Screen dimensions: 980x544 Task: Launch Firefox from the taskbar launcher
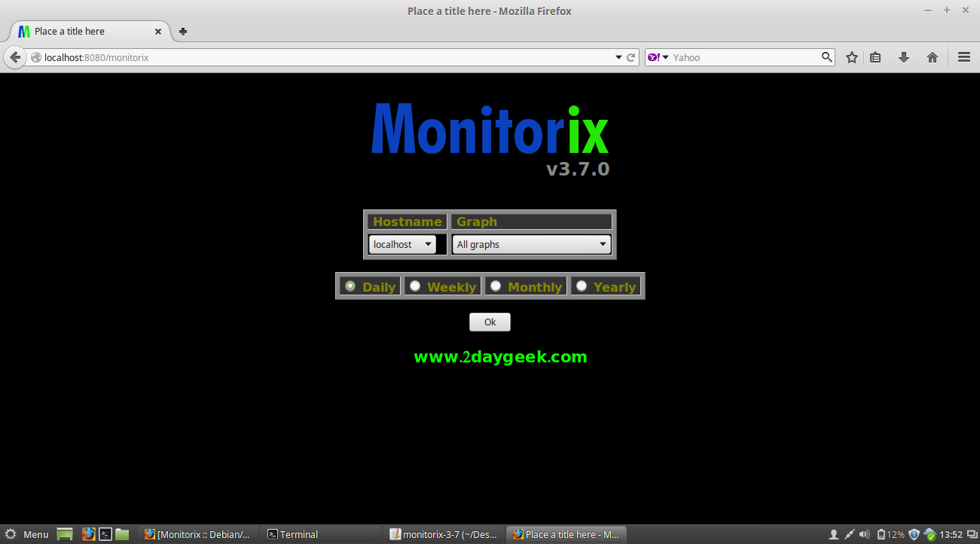89,534
